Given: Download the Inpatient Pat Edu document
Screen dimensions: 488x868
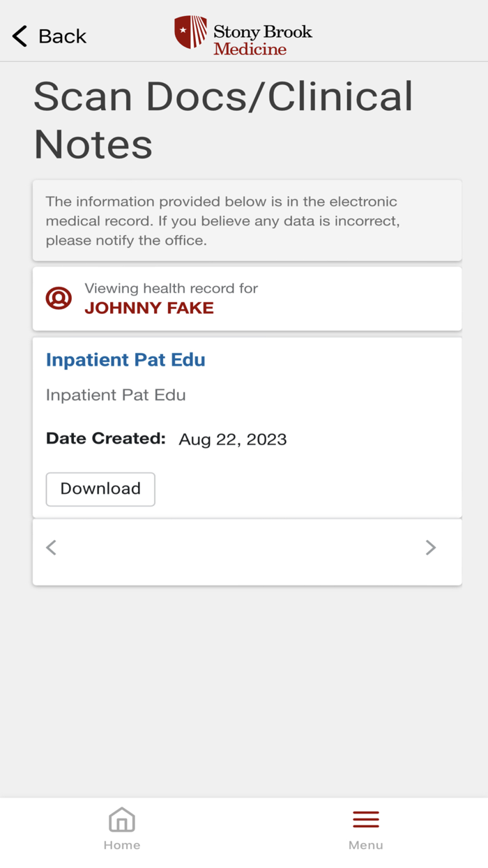Looking at the screenshot, I should click(x=100, y=488).
